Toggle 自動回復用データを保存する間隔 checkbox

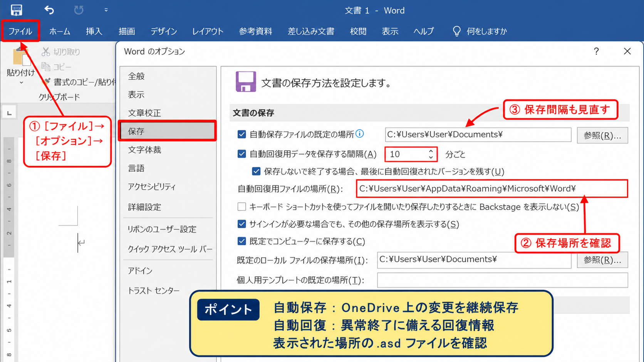click(x=241, y=154)
